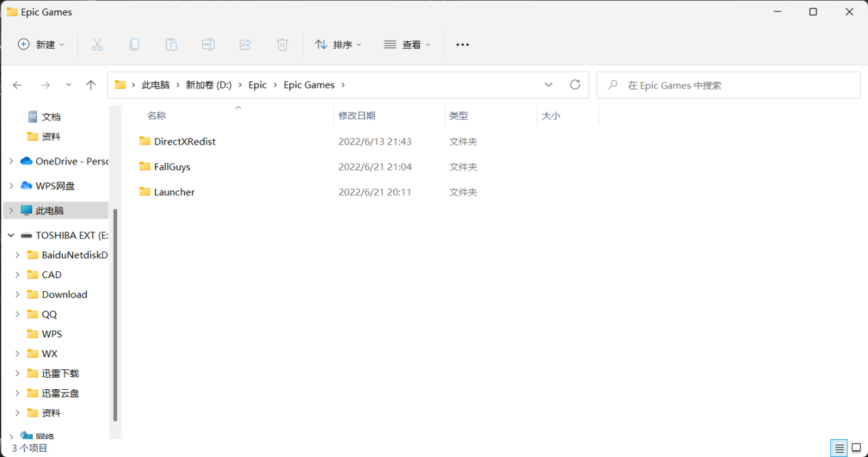Select the 迅雷云盘 folder in sidebar
This screenshot has width=868, height=457.
[x=60, y=393]
